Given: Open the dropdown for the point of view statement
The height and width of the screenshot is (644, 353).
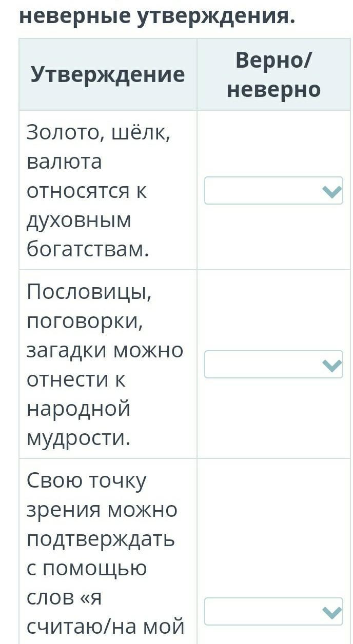Looking at the screenshot, I should click(273, 612).
